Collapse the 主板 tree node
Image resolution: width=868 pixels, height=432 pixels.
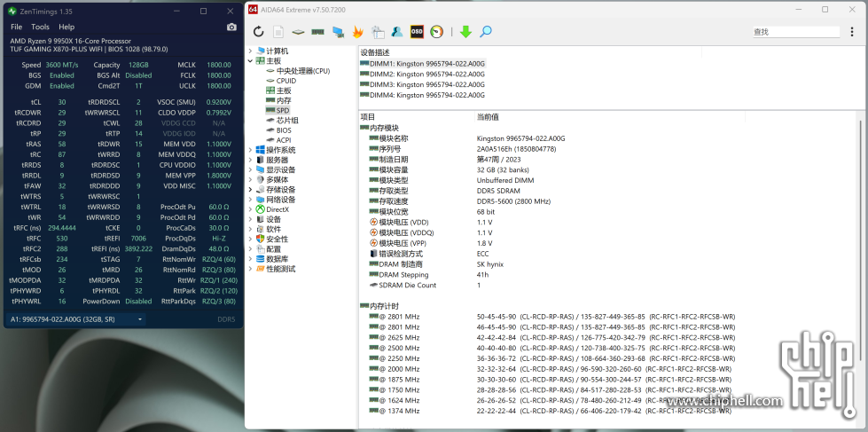click(x=251, y=61)
